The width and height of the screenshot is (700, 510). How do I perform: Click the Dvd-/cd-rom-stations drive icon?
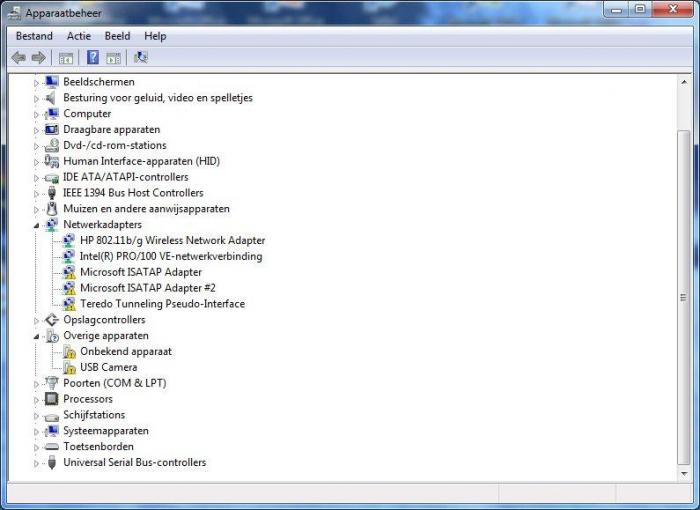pyautogui.click(x=52, y=145)
